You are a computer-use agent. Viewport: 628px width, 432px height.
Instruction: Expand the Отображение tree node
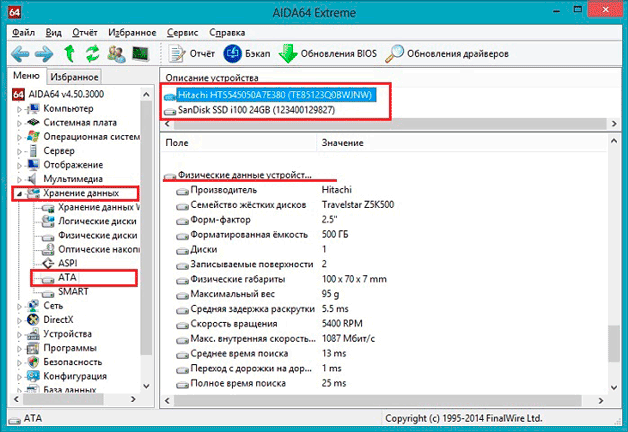pyautogui.click(x=19, y=165)
